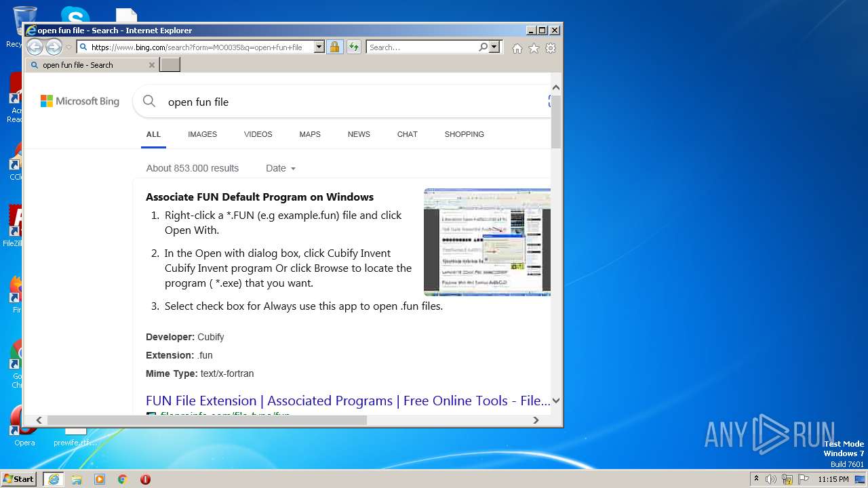Click 'Mime Type: text/x-fortran' text
868x488 pixels.
(200, 373)
